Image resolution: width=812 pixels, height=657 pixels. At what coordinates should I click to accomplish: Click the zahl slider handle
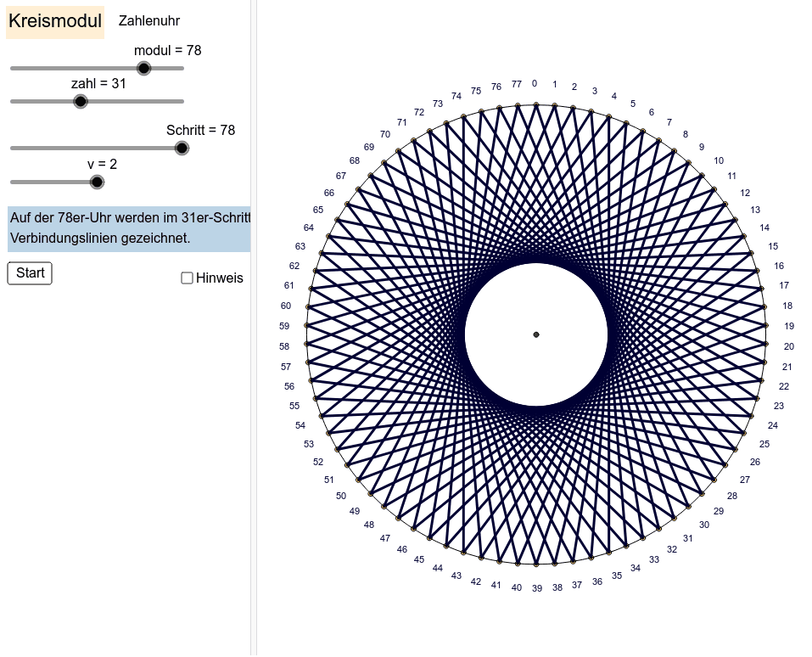point(81,101)
